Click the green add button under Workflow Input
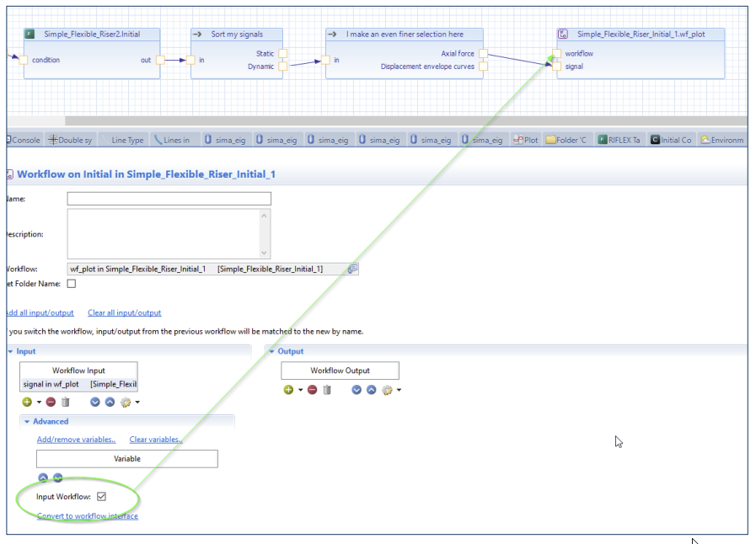The image size is (756, 544). click(x=27, y=402)
